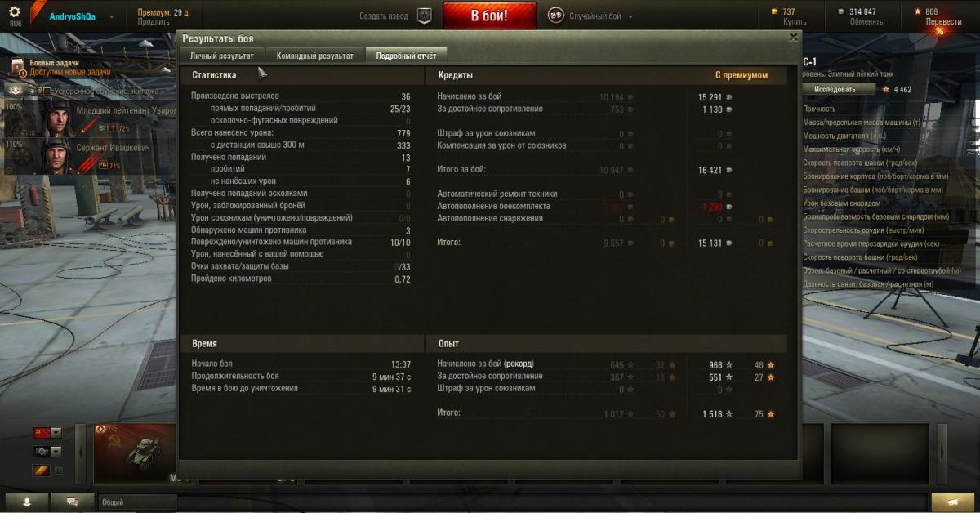Select the МС-1 tank thumbnail in carousel
The height and width of the screenshot is (513, 980).
click(136, 453)
